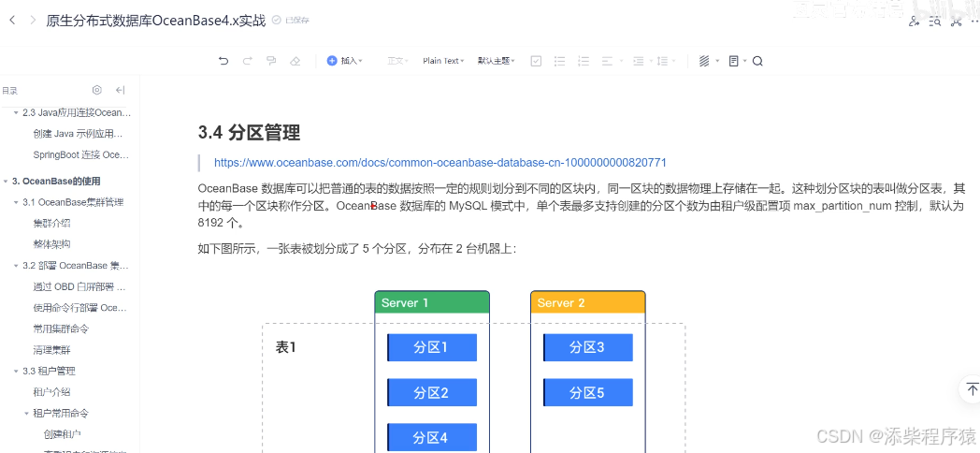Go to SpringBoot 连接 Oce... in outline

[81, 154]
